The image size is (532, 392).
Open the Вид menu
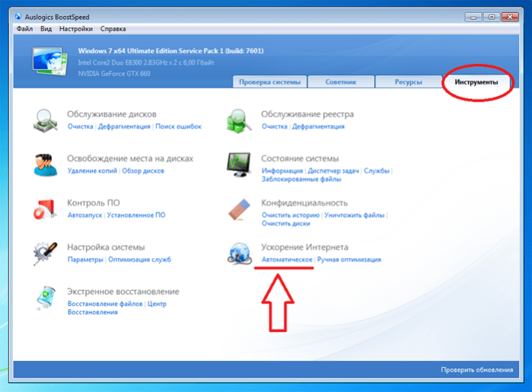tap(46, 29)
